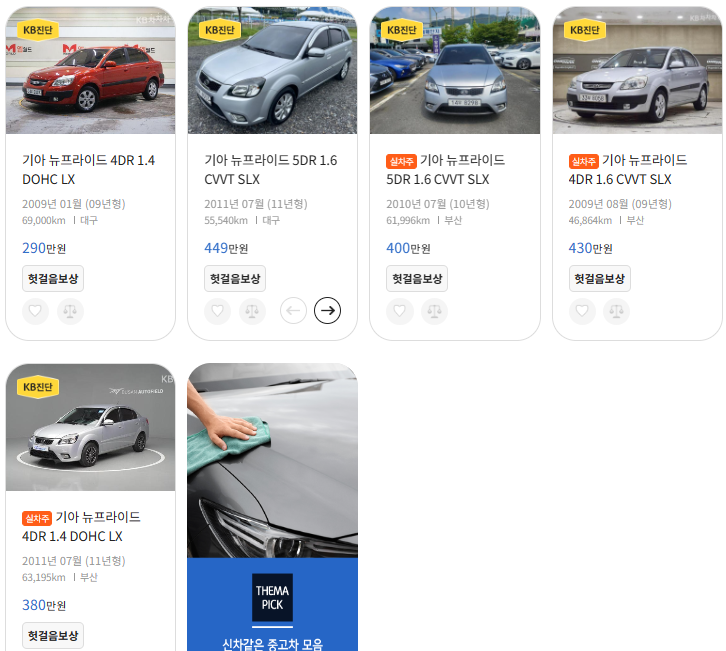Click KB진단 badge on 400만원 car photo
Viewport: 726px width, 651px height.
402,30
